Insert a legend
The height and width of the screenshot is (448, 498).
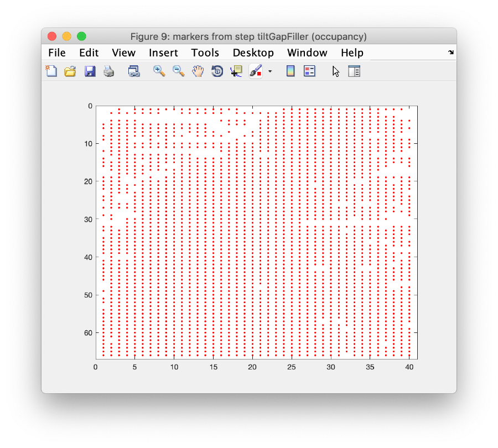point(309,71)
